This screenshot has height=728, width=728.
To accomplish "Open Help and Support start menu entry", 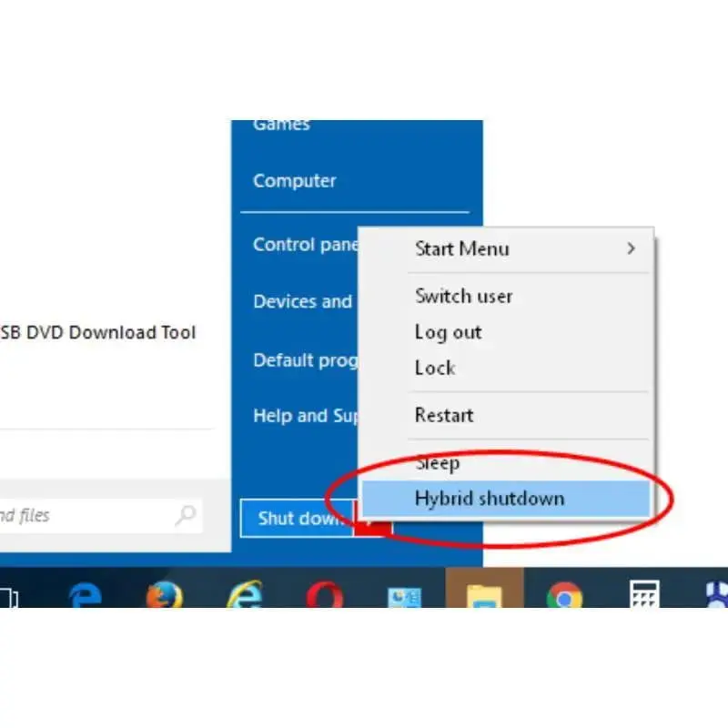I will 306,416.
